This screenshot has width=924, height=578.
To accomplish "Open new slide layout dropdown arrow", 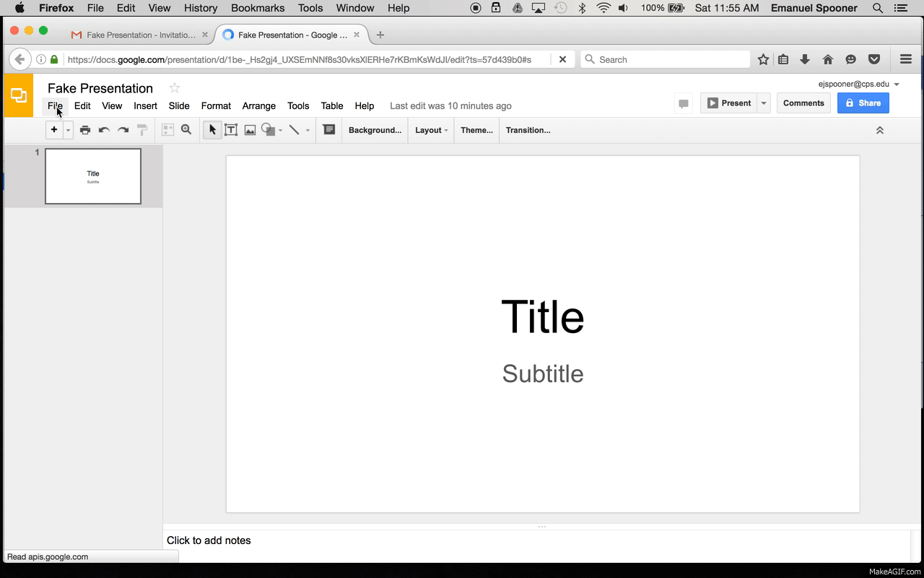I will pos(69,130).
